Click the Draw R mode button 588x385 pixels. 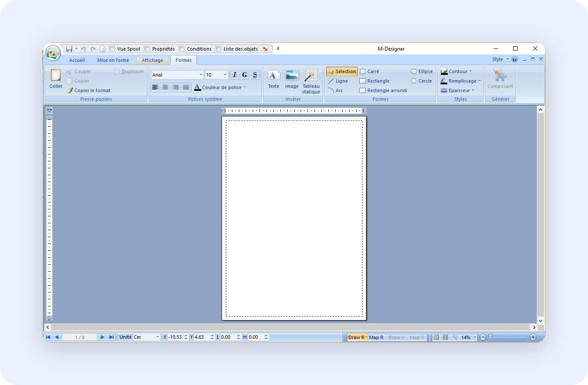357,337
